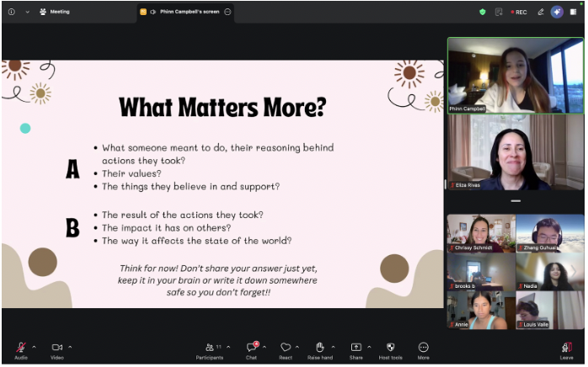Viewport: 588px width, 367px height.
Task: Unmute the microphone Audio button
Action: [21, 351]
